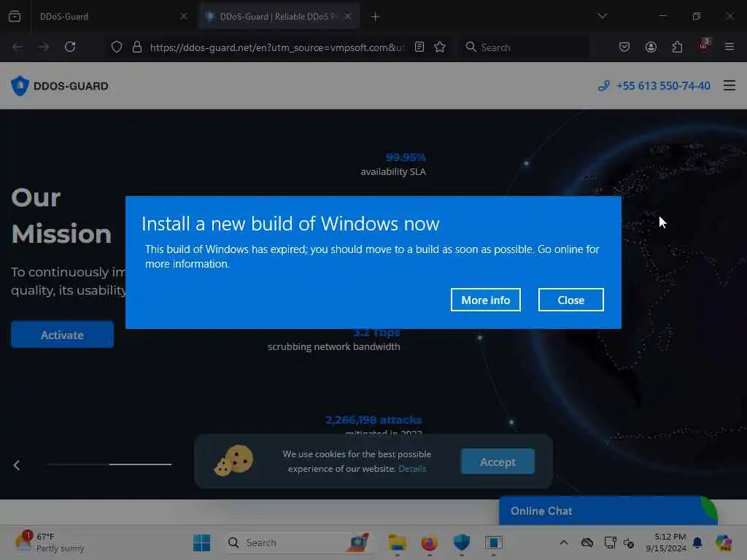This screenshot has height=560, width=747.
Task: Open the blue shield taskbar app
Action: click(462, 542)
